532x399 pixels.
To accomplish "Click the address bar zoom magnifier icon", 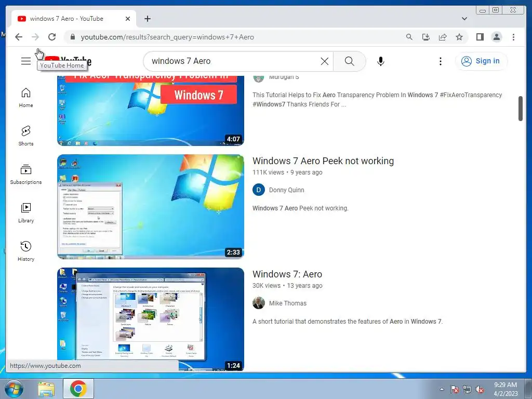I will tap(409, 37).
